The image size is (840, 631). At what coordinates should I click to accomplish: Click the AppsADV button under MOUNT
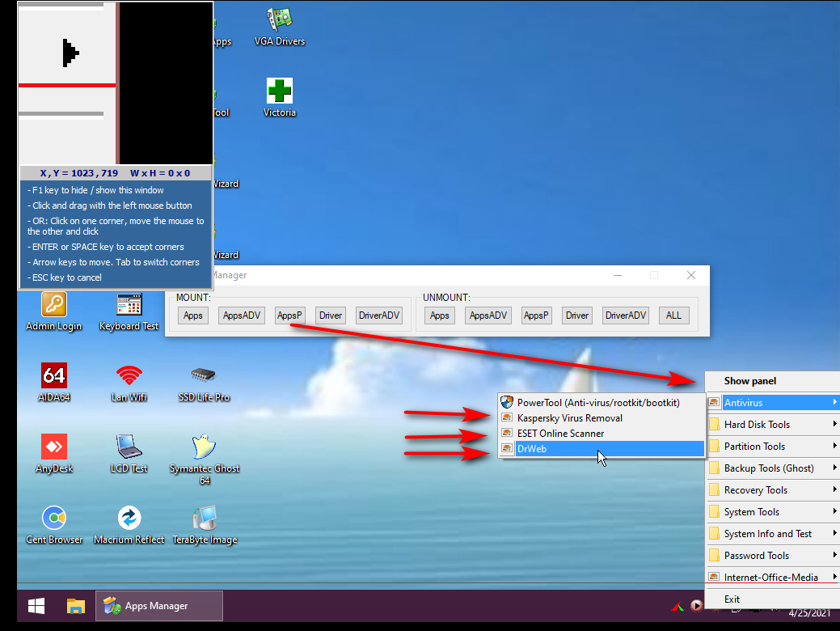click(x=242, y=315)
